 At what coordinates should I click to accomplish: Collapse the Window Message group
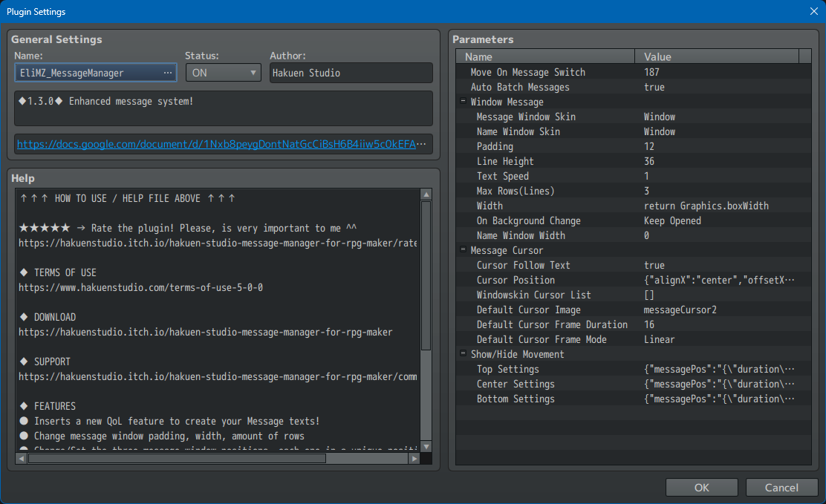tap(463, 101)
